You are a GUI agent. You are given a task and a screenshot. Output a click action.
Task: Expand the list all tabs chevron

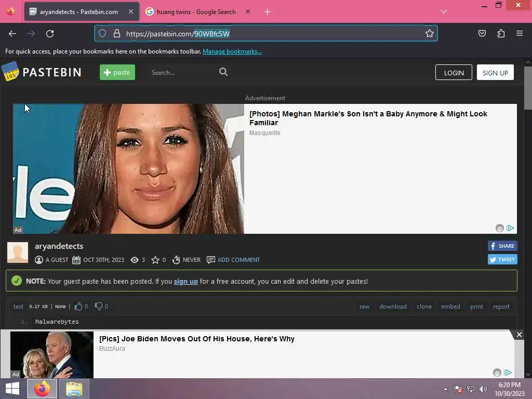(x=444, y=11)
